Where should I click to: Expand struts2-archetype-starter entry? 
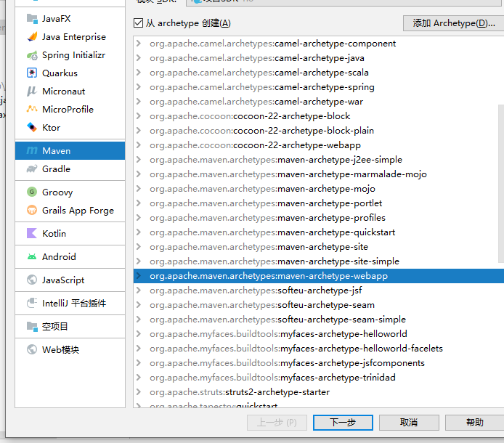[x=139, y=392]
